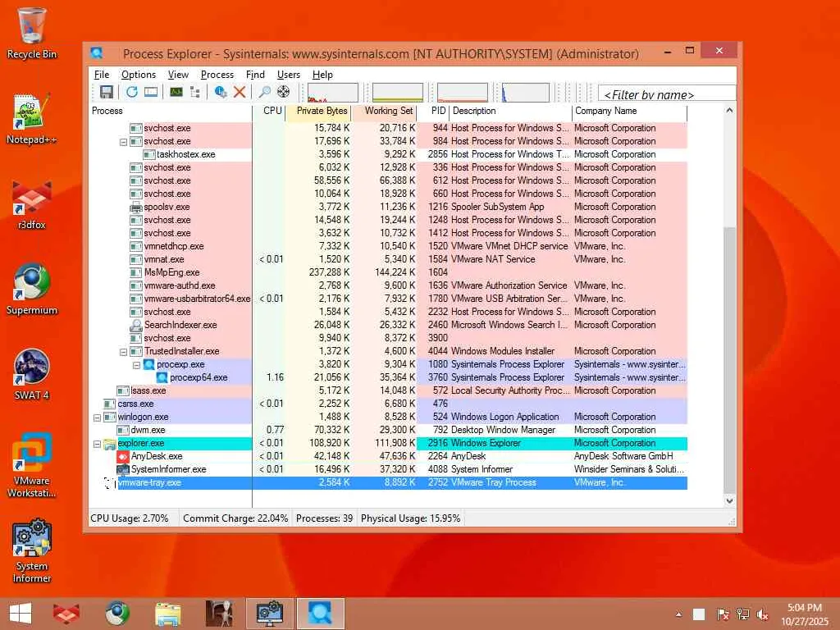Open the VMware Workstation desktop shortcut
The image size is (840, 630).
[x=32, y=465]
